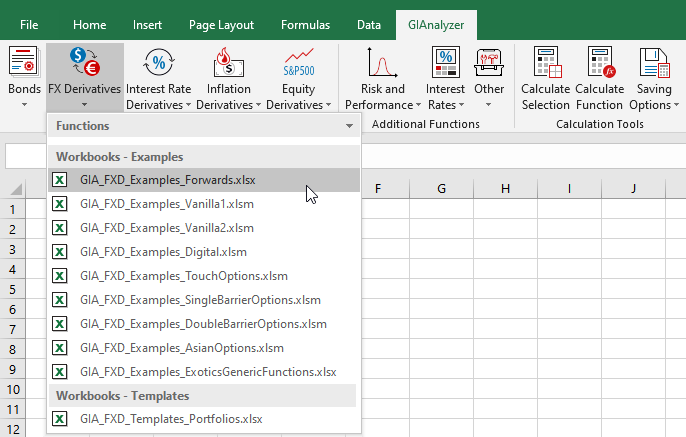
Task: Switch to the Formulas tab
Action: pos(305,25)
